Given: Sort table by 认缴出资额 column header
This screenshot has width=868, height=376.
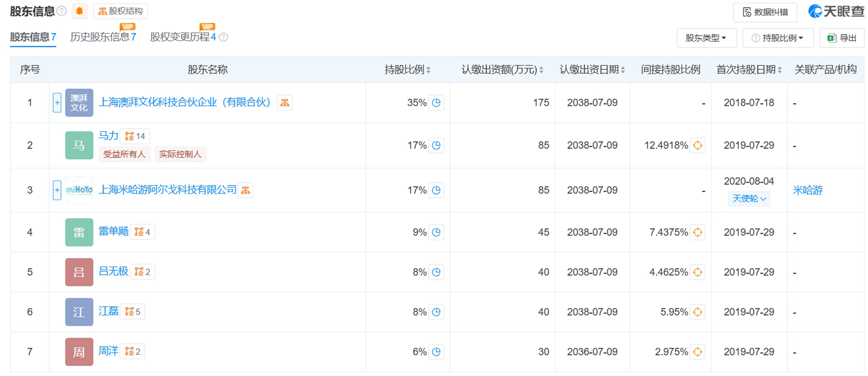Looking at the screenshot, I should tap(502, 70).
